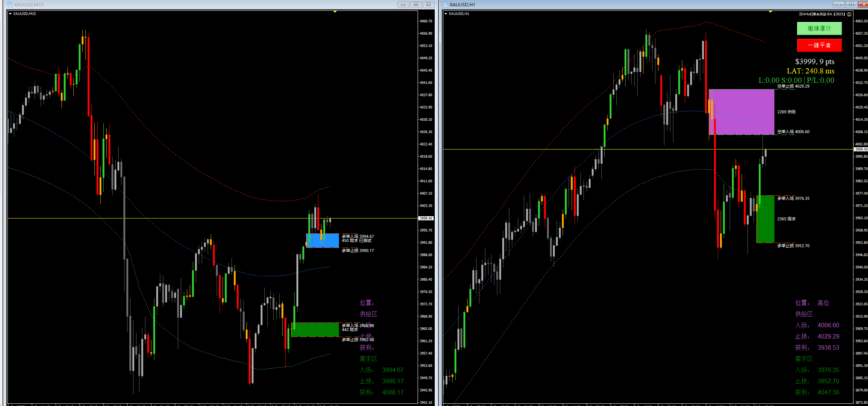Image resolution: width=868 pixels, height=406 pixels.
Task: Click the EA smiley face icon
Action: [x=849, y=14]
